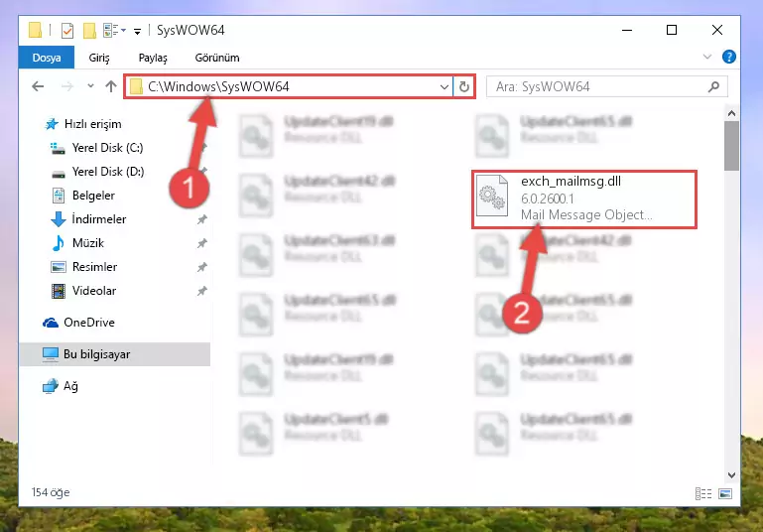Click the 154 öğe status text
763x532 pixels.
[51, 492]
